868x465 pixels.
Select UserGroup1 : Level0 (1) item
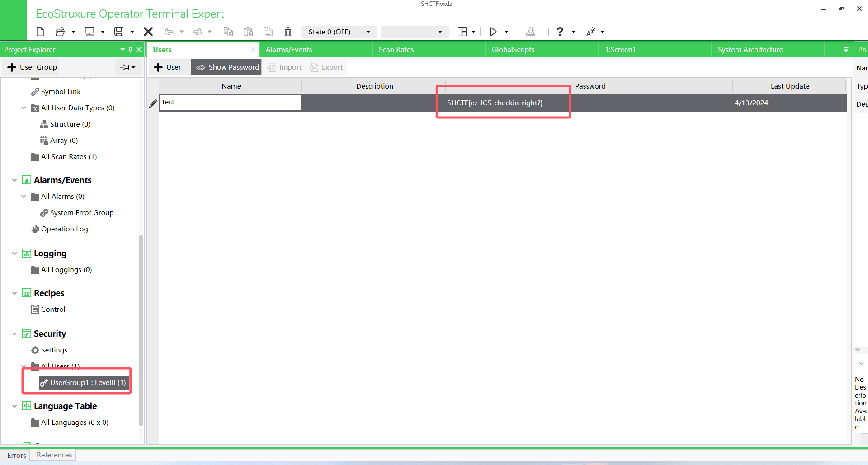click(84, 383)
